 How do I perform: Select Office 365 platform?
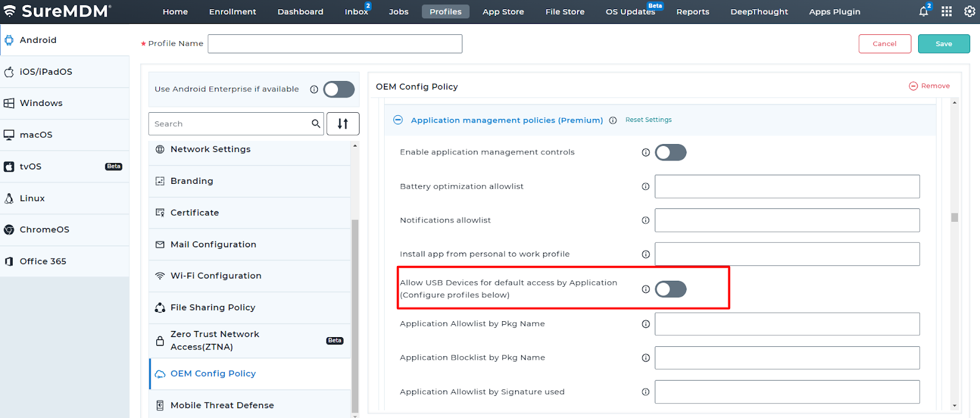[x=64, y=261]
